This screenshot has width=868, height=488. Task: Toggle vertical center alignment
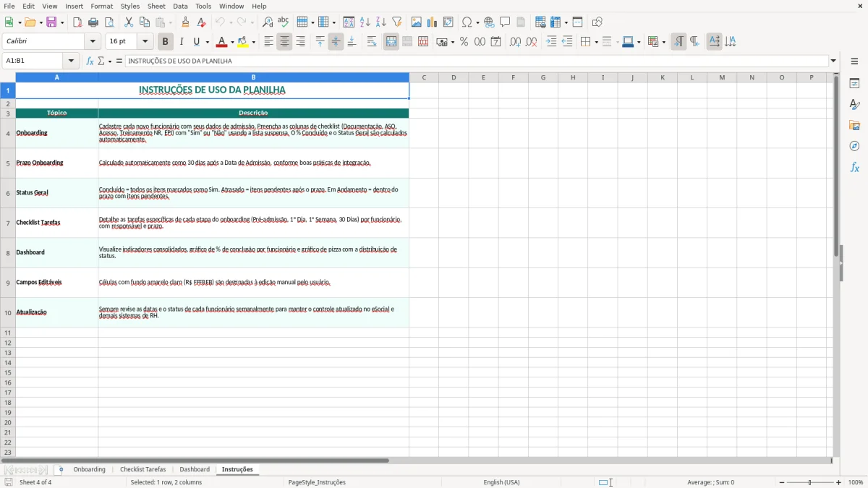tap(336, 42)
